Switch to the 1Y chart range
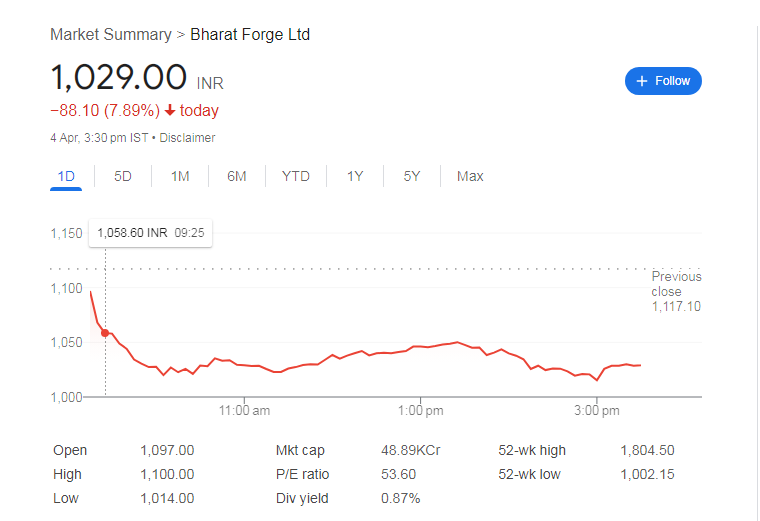The height and width of the screenshot is (521, 760). (355, 176)
